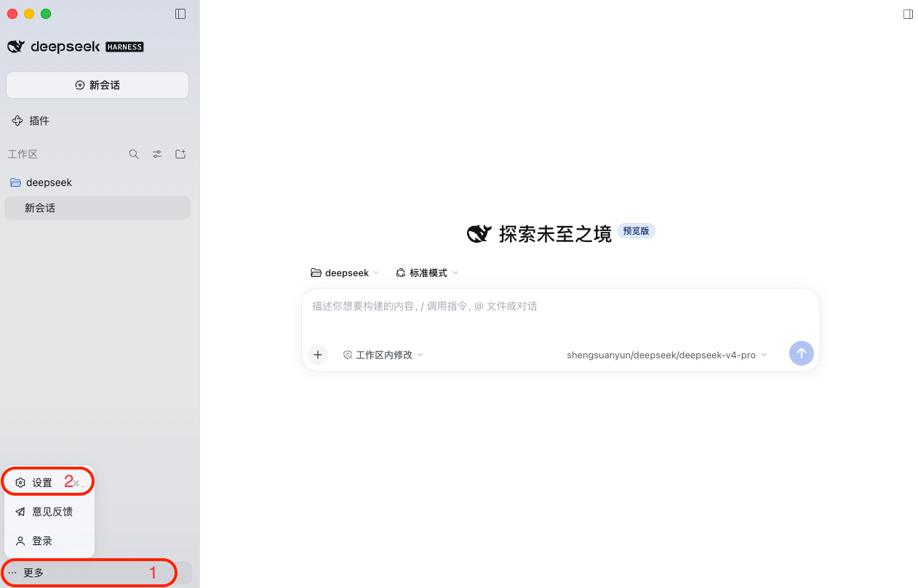This screenshot has height=588, width=918.
Task: Open the 插件 plugins page
Action: 97,121
